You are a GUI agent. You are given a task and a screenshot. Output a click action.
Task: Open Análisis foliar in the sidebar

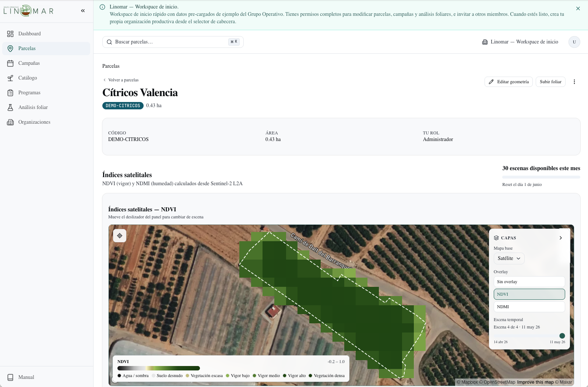coord(46,108)
